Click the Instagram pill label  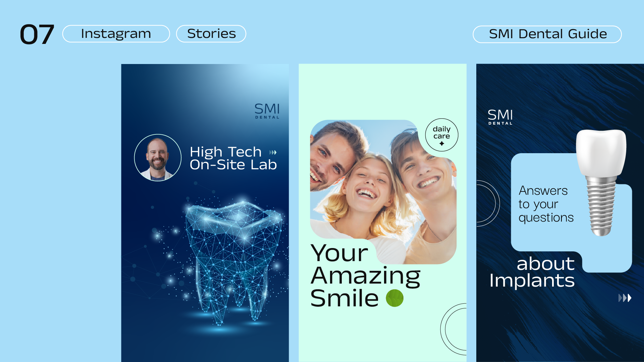click(x=116, y=34)
